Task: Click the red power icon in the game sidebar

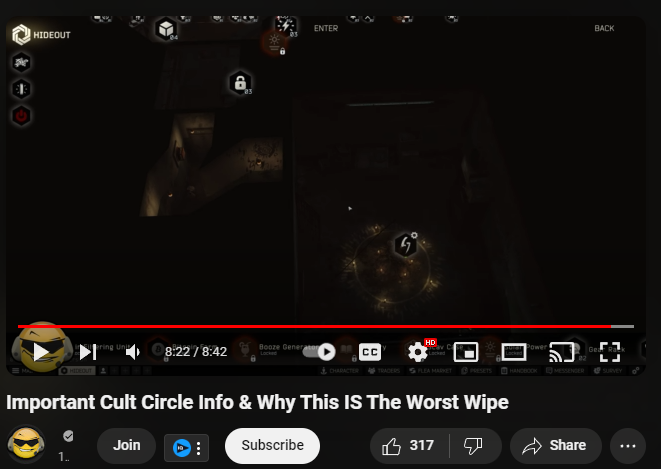Action: 21,115
